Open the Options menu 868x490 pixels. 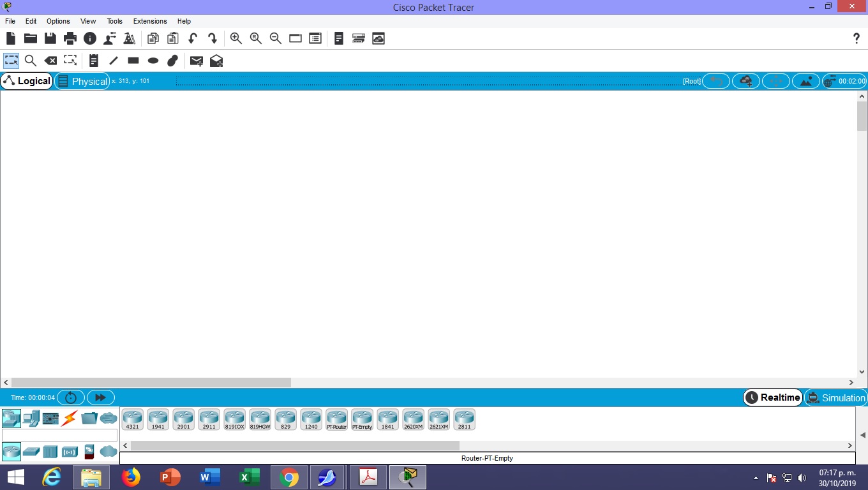pyautogui.click(x=58, y=21)
